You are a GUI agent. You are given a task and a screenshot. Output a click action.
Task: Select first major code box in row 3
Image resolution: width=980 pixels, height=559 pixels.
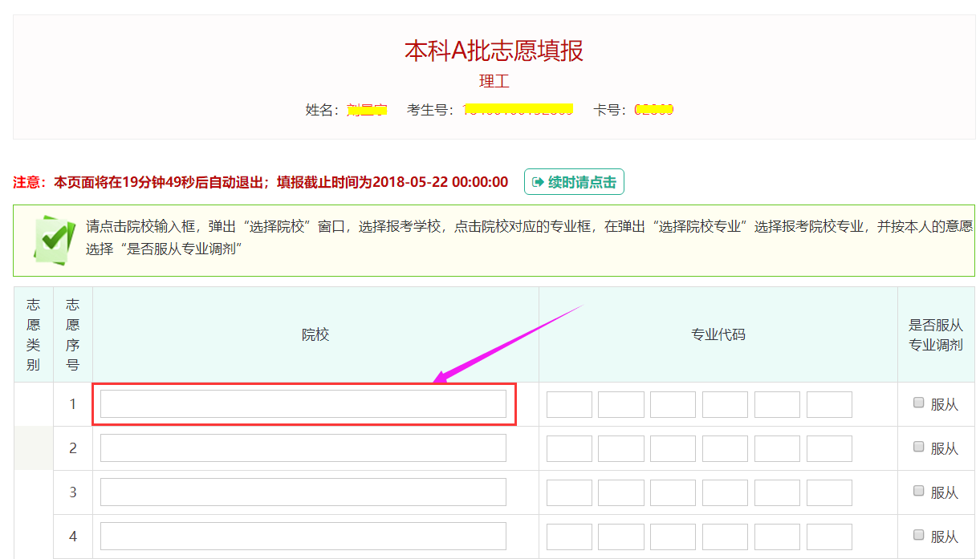point(569,492)
